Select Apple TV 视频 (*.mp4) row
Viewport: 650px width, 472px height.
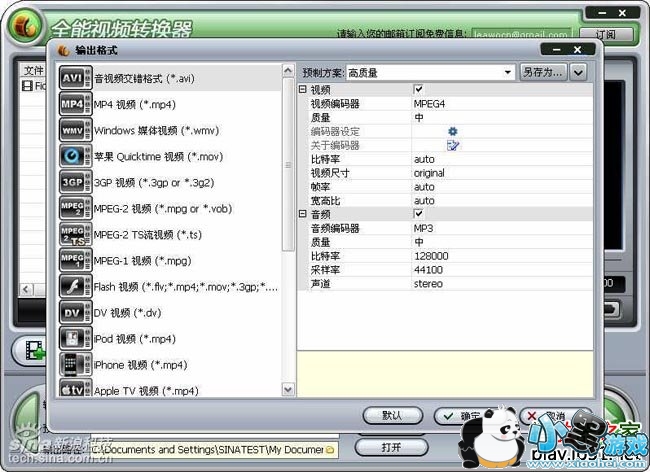point(170,389)
